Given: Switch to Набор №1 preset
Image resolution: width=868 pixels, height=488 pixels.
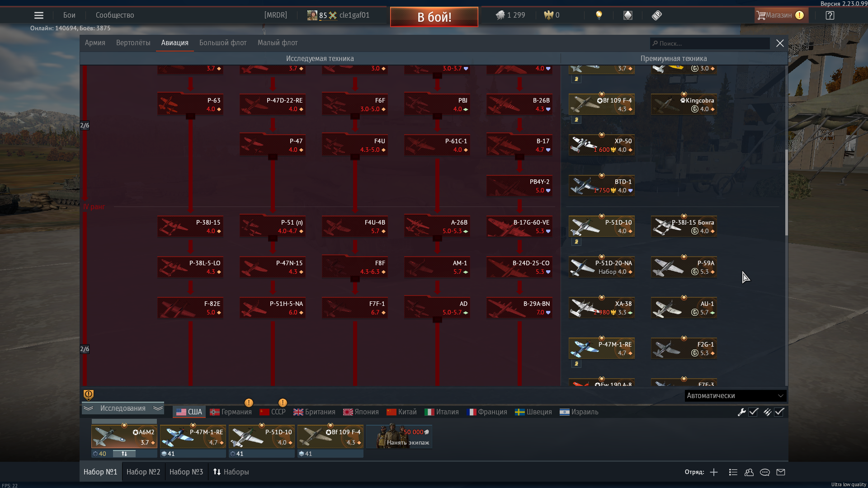Looking at the screenshot, I should tap(100, 472).
